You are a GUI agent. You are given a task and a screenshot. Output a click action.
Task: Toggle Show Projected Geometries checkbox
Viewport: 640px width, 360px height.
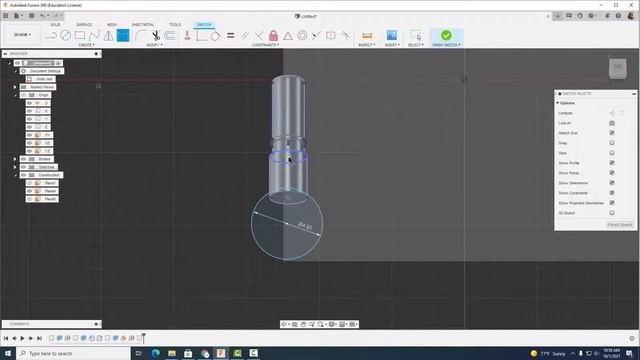click(x=612, y=203)
